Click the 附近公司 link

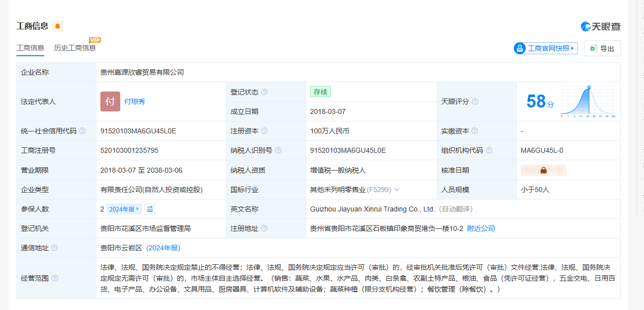pos(481,228)
